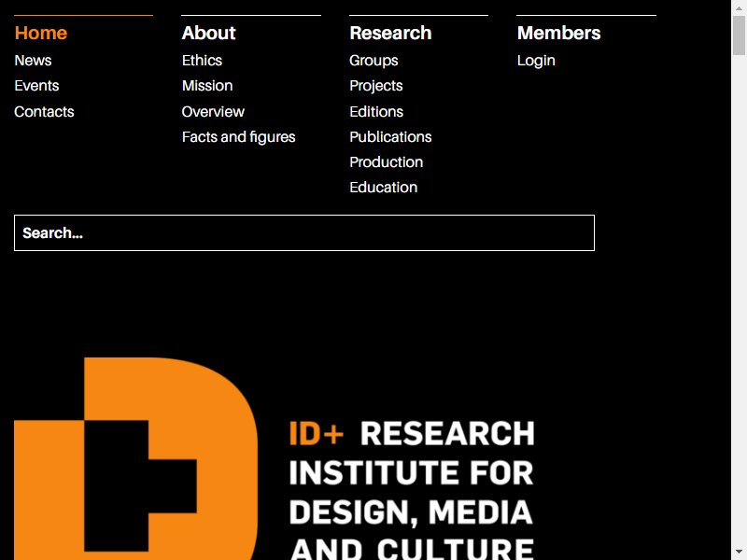This screenshot has width=747, height=560.
Task: Open the About menu heading
Action: (208, 33)
